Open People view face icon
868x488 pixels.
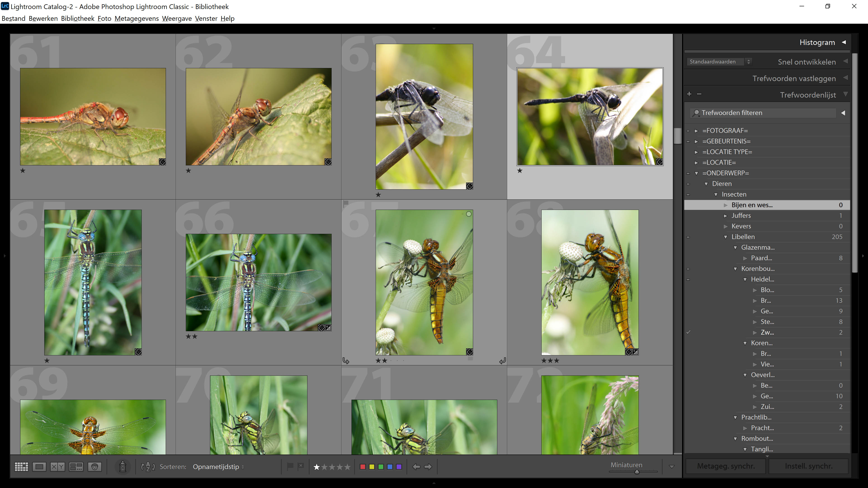pyautogui.click(x=95, y=467)
